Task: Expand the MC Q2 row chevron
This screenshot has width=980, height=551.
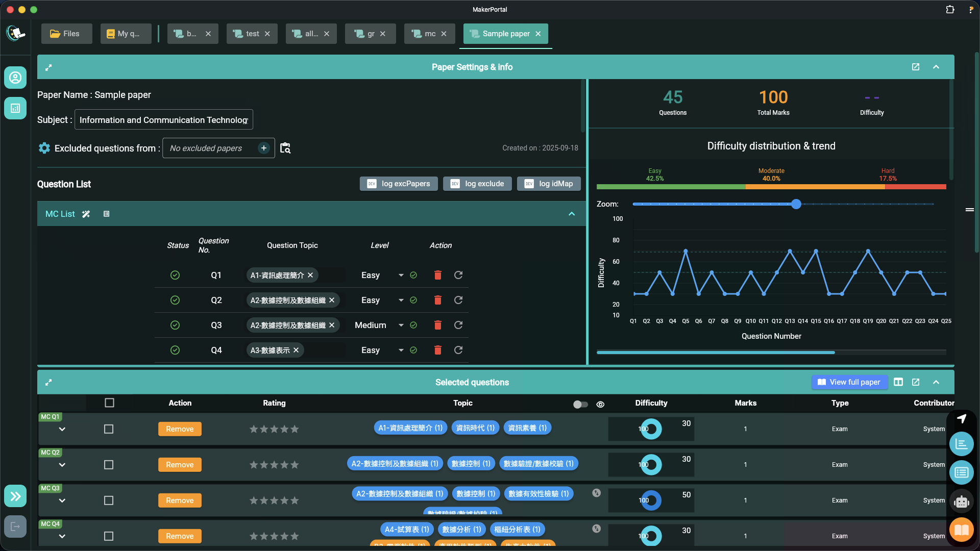Action: point(62,465)
